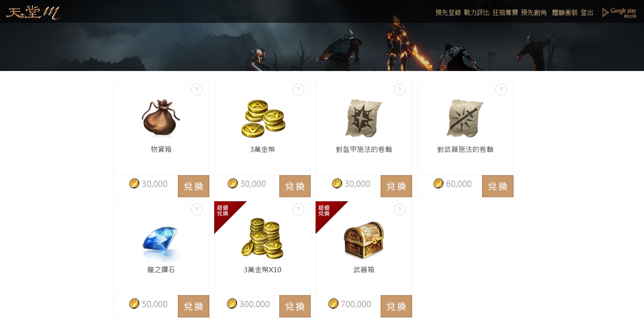Image resolution: width=644 pixels, height=330 pixels.
Task: Open the 預先登錄 menu item
Action: tap(448, 13)
